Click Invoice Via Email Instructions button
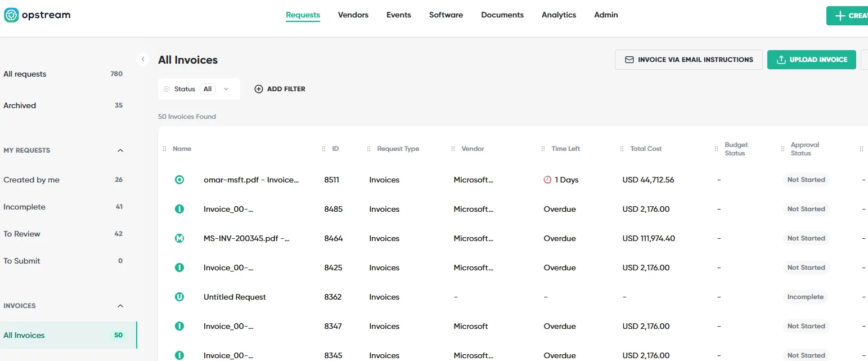This screenshot has height=361, width=868. point(689,60)
